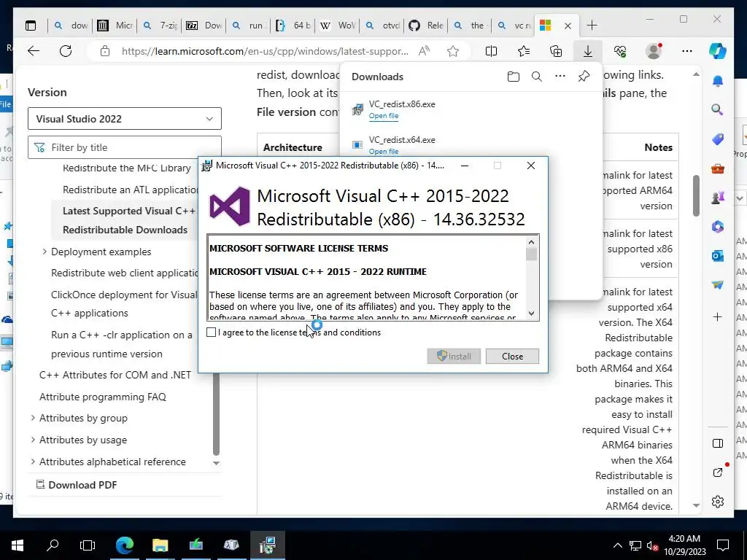Open Redistribute the MFC Library article

coord(127,168)
